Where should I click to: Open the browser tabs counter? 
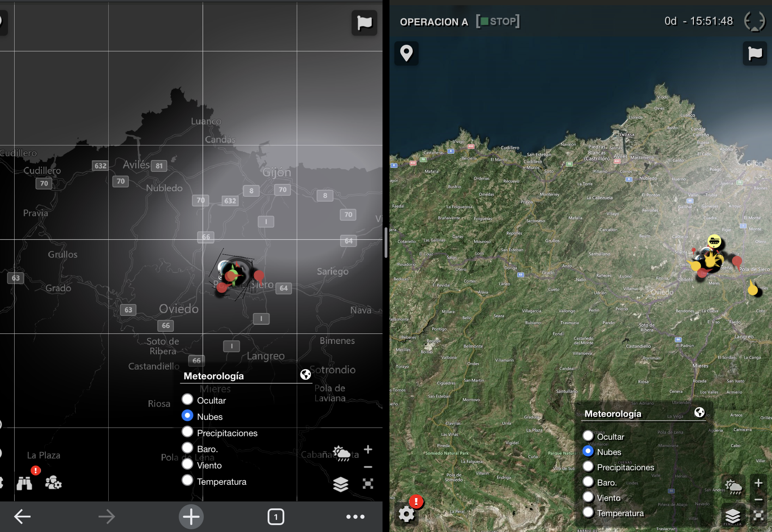[x=276, y=517]
